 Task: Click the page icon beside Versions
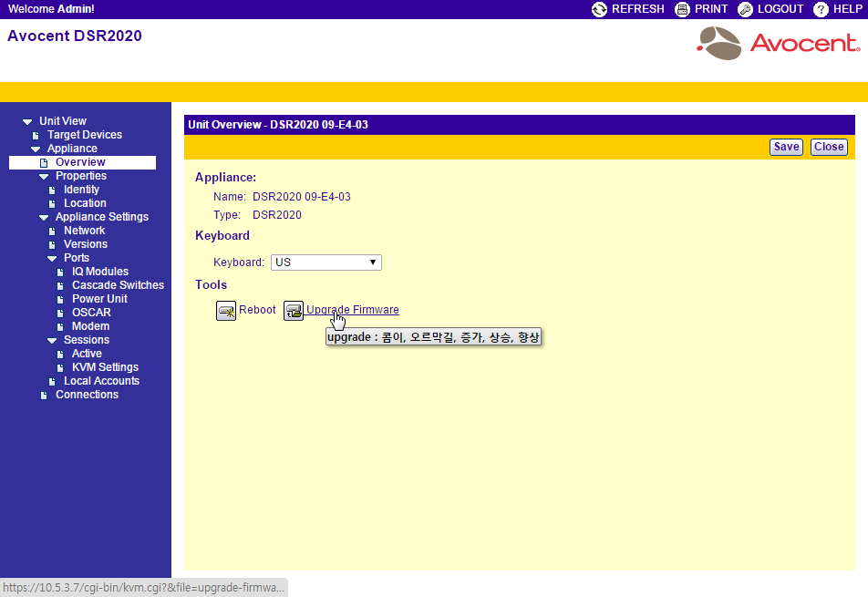click(x=52, y=244)
